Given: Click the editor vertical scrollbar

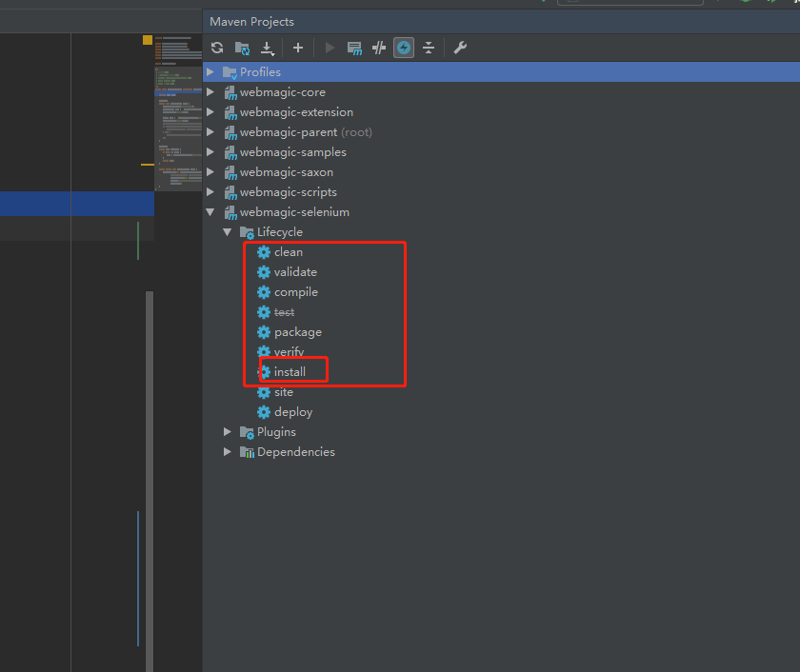Looking at the screenshot, I should point(150,482).
